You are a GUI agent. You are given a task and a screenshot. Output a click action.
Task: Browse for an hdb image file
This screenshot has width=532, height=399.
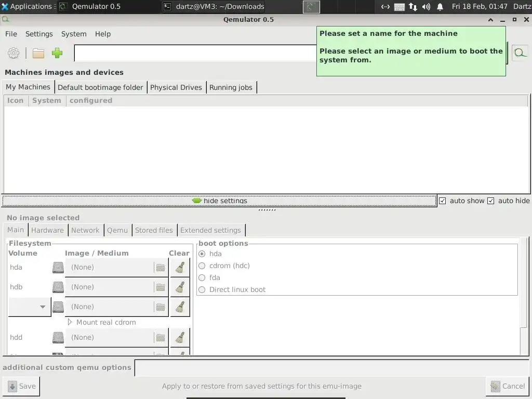coord(161,287)
